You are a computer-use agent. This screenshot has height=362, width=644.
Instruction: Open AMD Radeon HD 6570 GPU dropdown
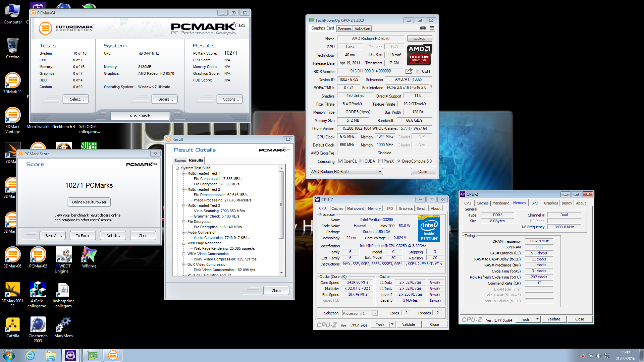pyautogui.click(x=346, y=172)
